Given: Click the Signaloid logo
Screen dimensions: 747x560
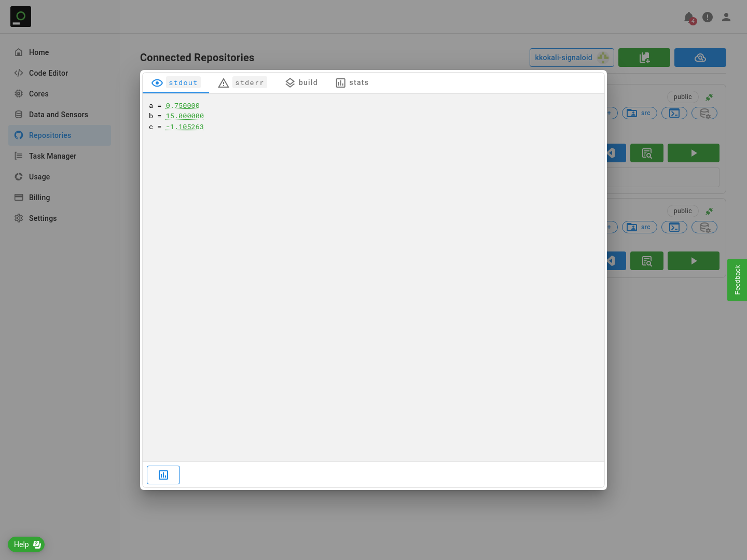Looking at the screenshot, I should 21,17.
